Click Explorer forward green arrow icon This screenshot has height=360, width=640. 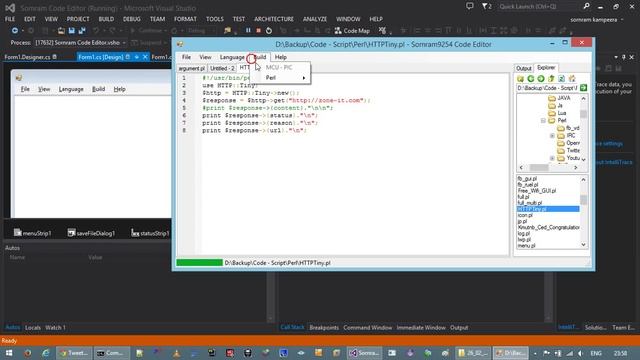click(541, 78)
